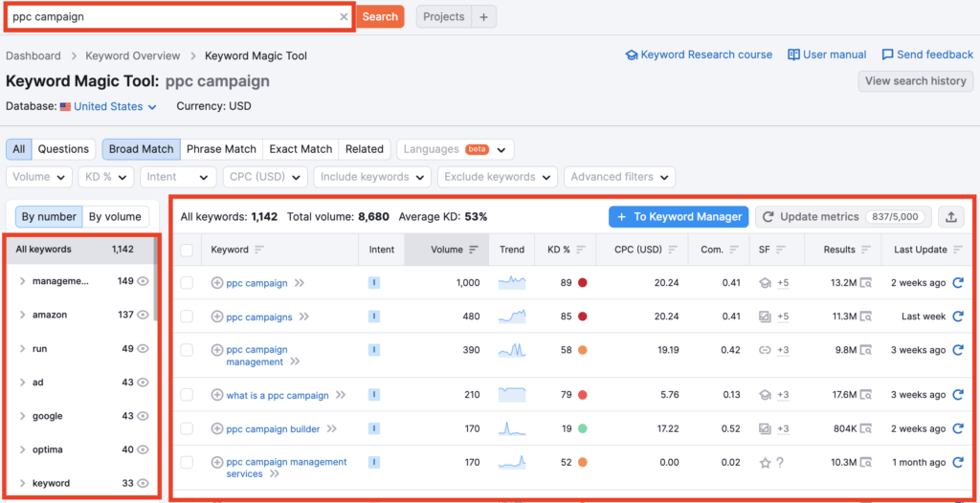This screenshot has width=980, height=503.
Task: Check the box for 'ppc campaigns' row
Action: point(187,317)
